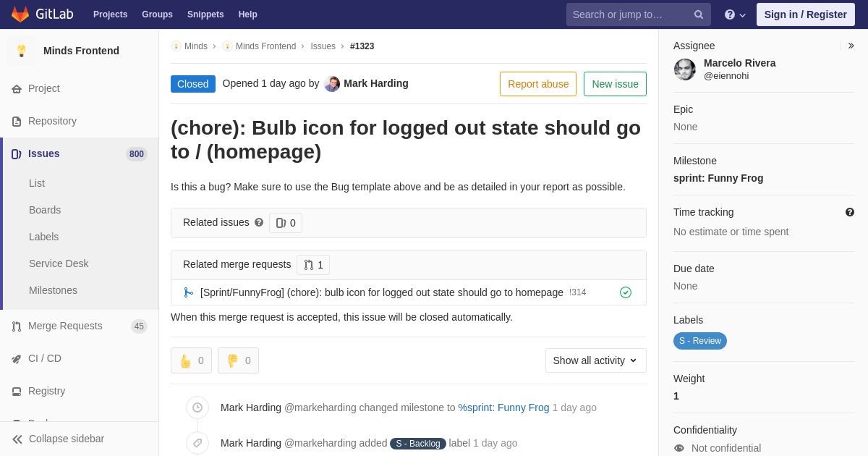This screenshot has height=456, width=868.
Task: Open the Projects menu
Action: coord(110,14)
